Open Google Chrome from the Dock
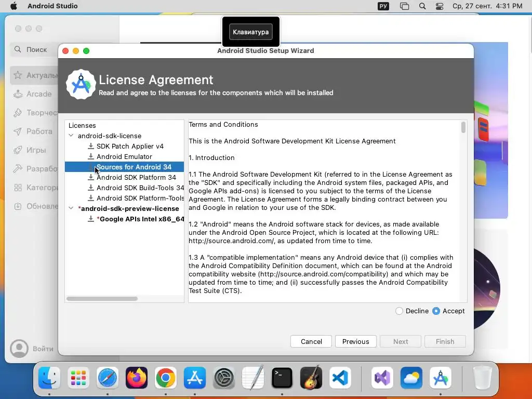The height and width of the screenshot is (399, 532). (166, 378)
